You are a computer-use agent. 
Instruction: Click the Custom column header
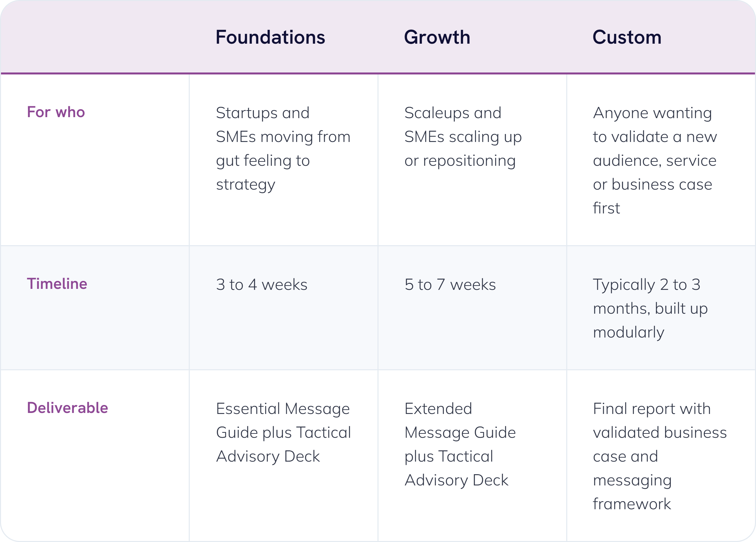pyautogui.click(x=627, y=37)
